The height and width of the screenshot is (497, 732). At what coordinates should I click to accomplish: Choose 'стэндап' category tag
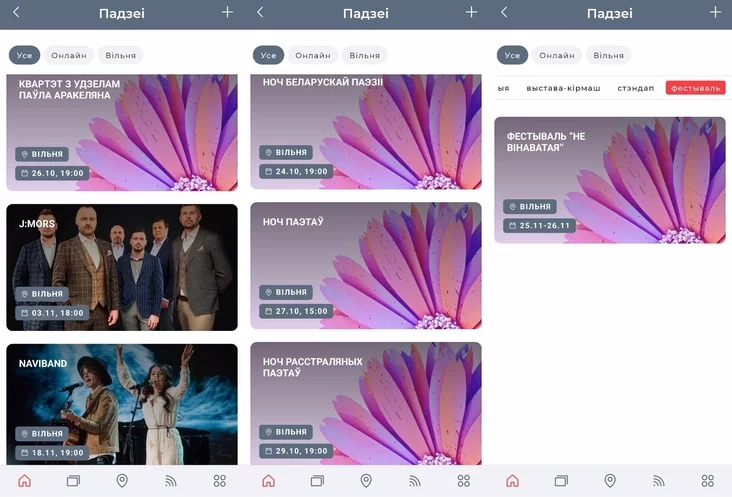(x=635, y=88)
